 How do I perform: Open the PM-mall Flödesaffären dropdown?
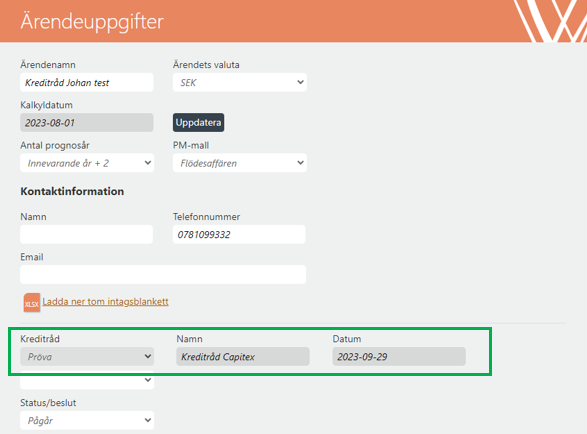(240, 163)
